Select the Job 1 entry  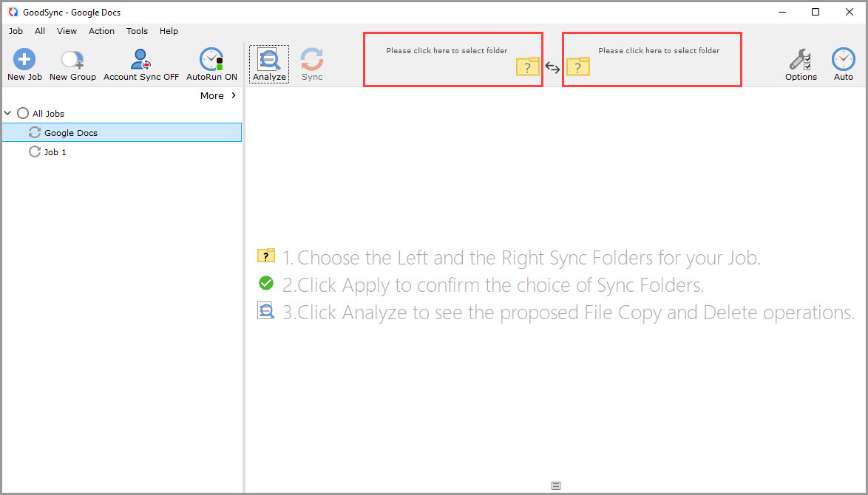[x=56, y=151]
